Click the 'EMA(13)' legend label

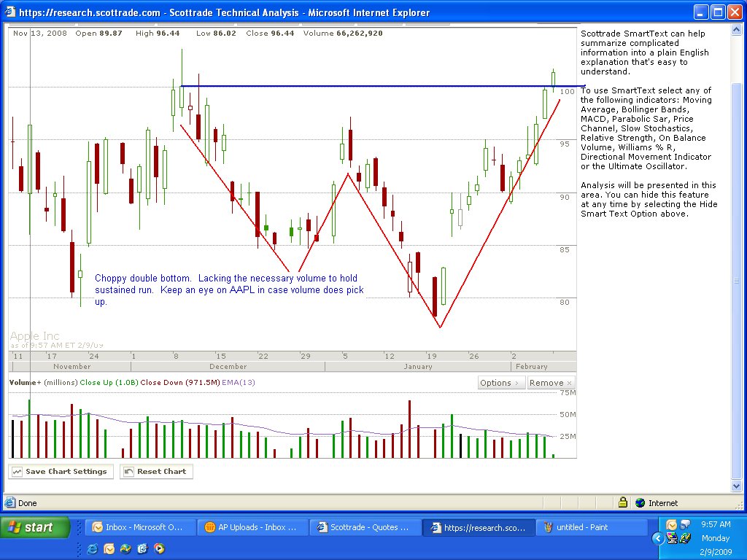coord(239,382)
